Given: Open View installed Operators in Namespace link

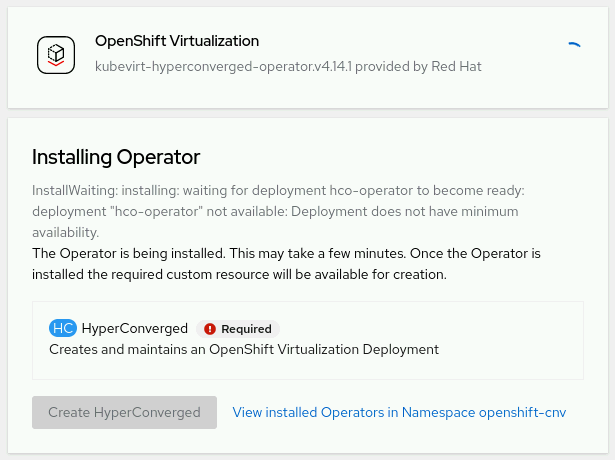Looking at the screenshot, I should (x=399, y=412).
